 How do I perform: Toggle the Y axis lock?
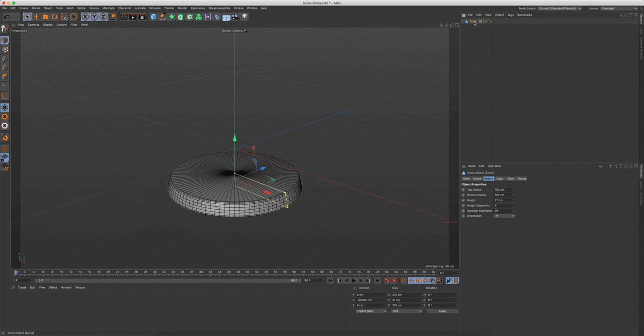coord(94,17)
